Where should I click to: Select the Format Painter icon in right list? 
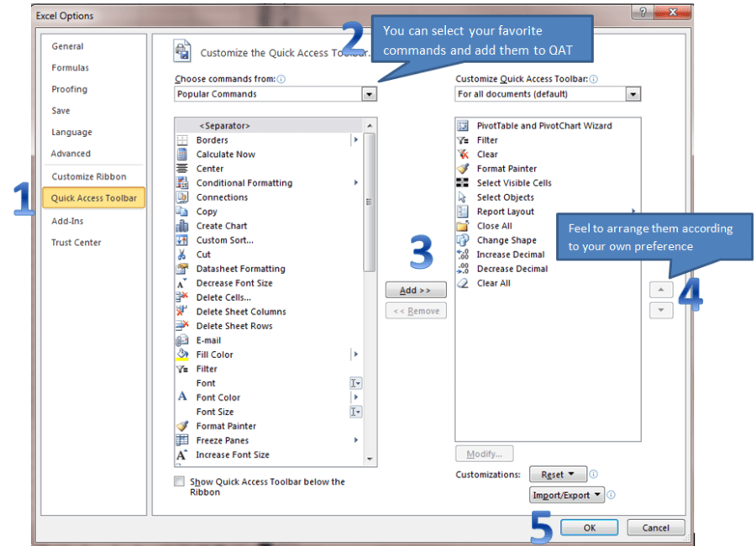(x=462, y=169)
